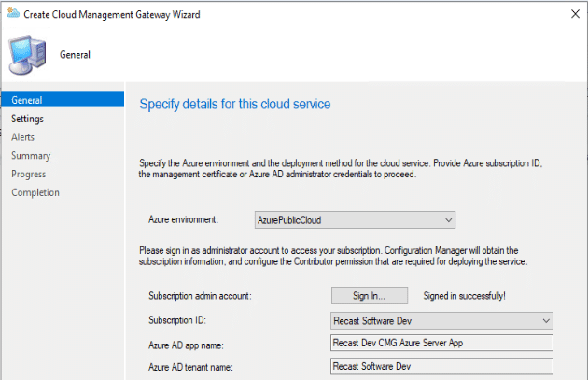
Task: Click the 'Azure environment' label
Action: pos(183,220)
